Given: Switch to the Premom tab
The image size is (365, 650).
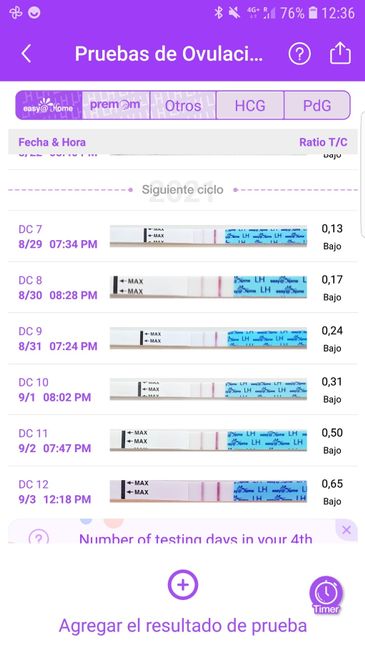Looking at the screenshot, I should tap(116, 105).
